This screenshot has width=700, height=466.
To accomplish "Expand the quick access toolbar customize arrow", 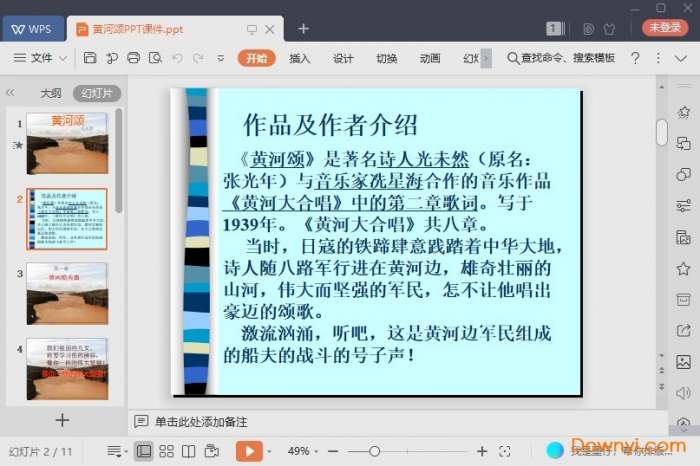I will (x=221, y=58).
